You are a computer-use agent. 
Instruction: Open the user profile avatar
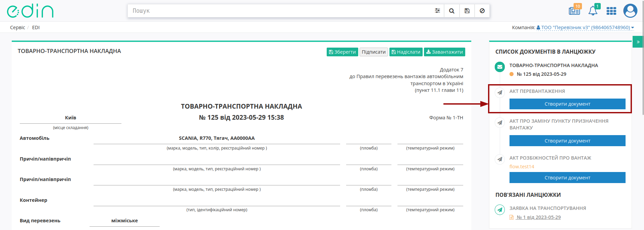(x=630, y=11)
